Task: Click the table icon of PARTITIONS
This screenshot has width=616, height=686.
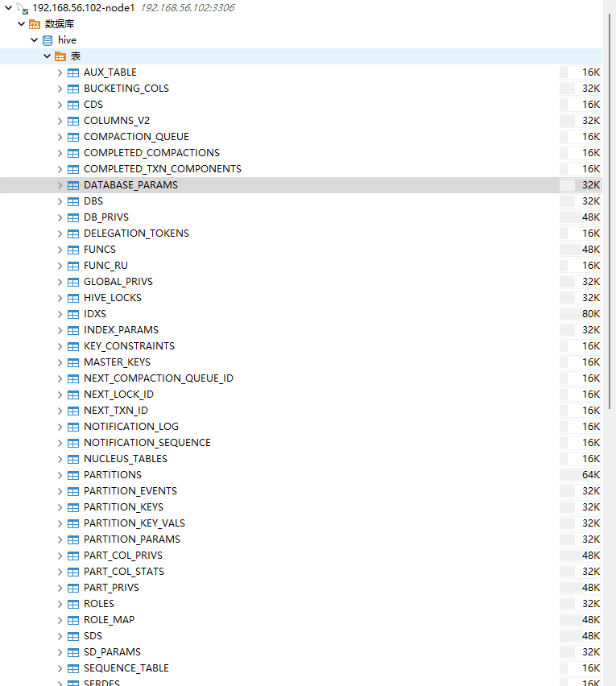Action: point(73,475)
